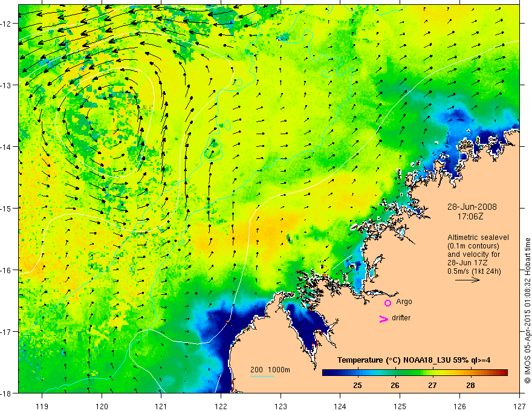Screen dimensions: 532x411
Task: Click longitude axis label 124
Action: coord(340,406)
